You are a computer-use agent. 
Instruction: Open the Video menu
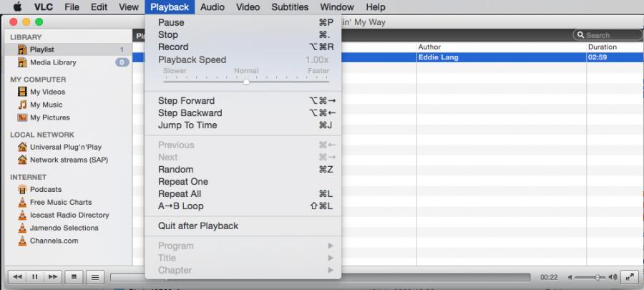[x=248, y=7]
